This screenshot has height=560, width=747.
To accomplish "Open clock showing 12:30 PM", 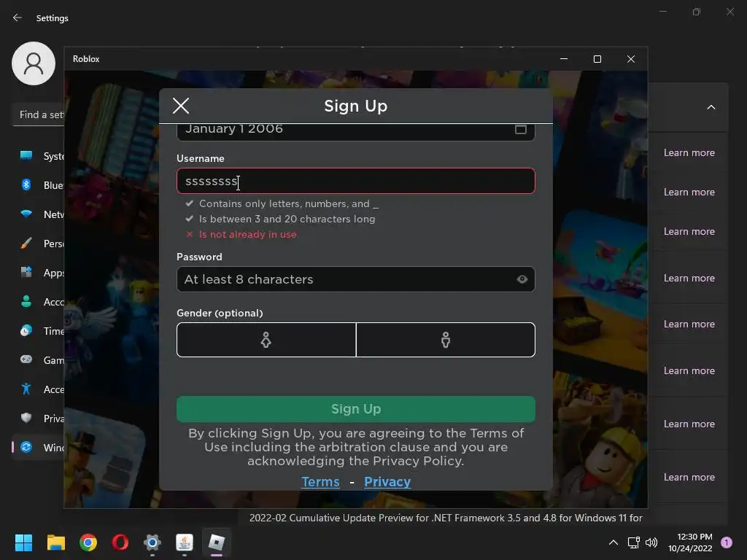I will coord(690,542).
